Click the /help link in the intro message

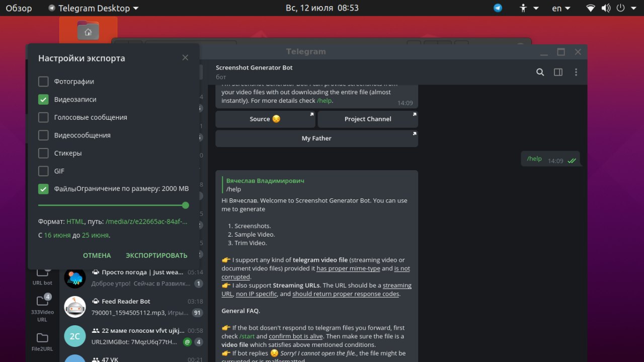click(x=325, y=101)
